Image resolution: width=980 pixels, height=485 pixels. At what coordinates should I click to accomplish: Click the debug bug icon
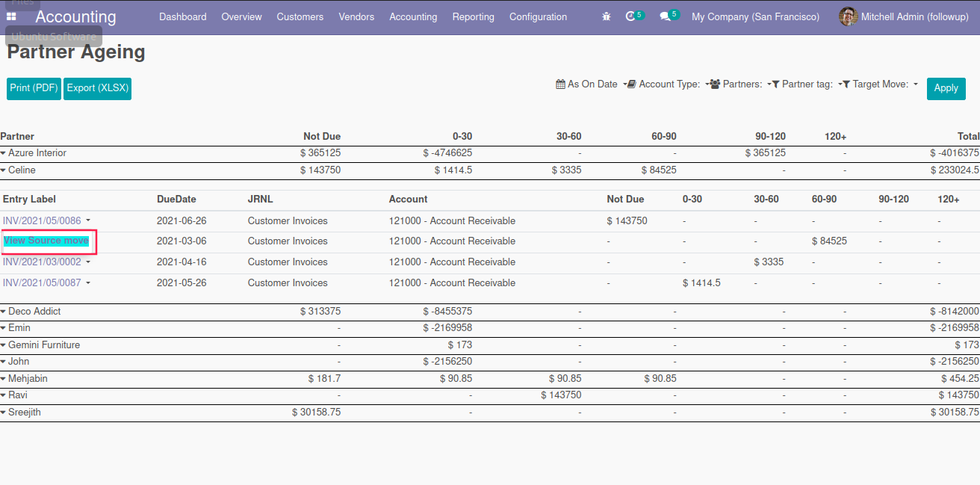tap(606, 16)
